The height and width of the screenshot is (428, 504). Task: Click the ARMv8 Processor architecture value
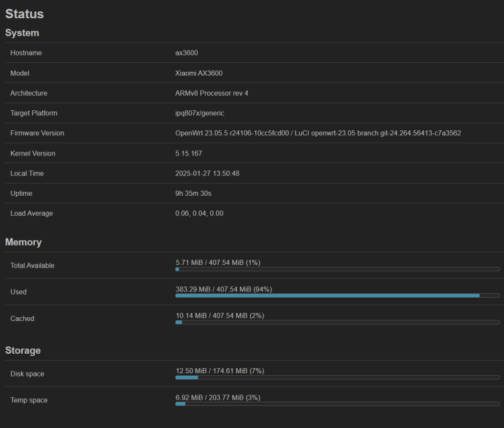212,93
